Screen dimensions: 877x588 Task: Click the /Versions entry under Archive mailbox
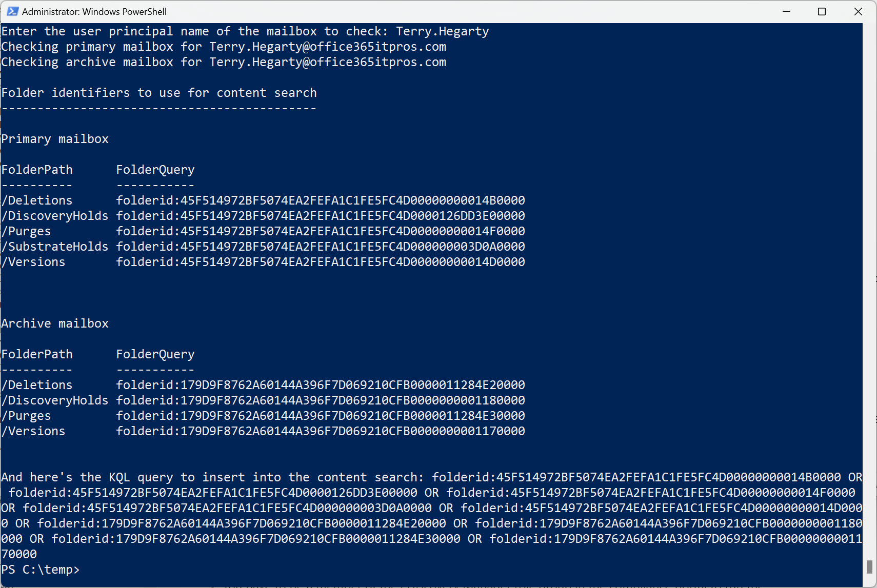(x=33, y=431)
